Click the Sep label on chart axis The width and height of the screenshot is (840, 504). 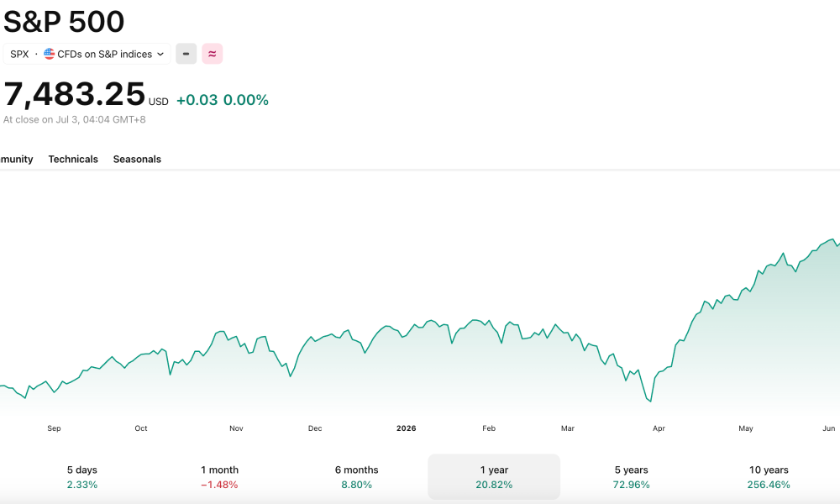pyautogui.click(x=54, y=428)
